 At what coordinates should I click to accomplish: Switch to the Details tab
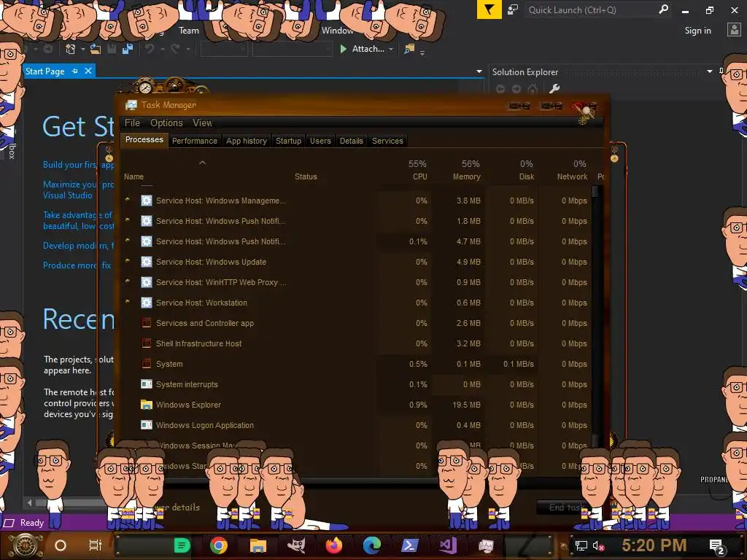click(351, 141)
